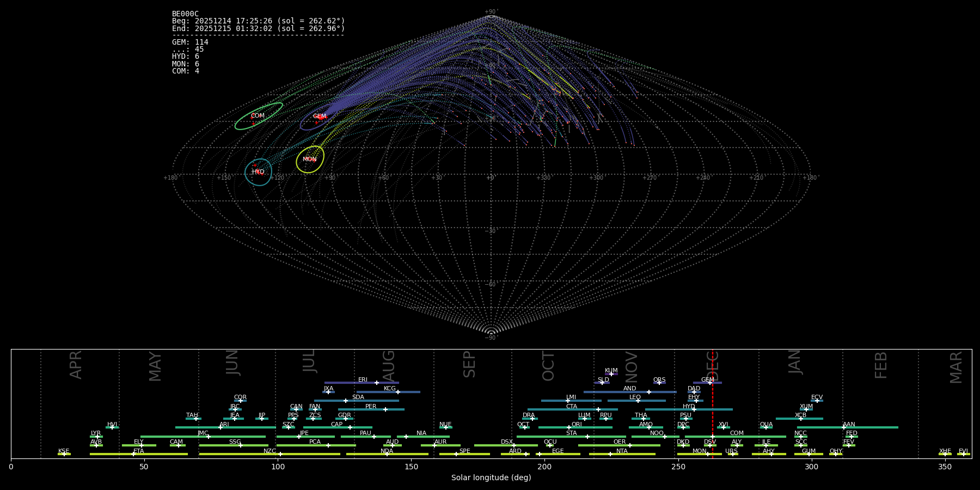Click the NDA shower bar in timeline
This screenshot has width=980, height=490.
387,454
